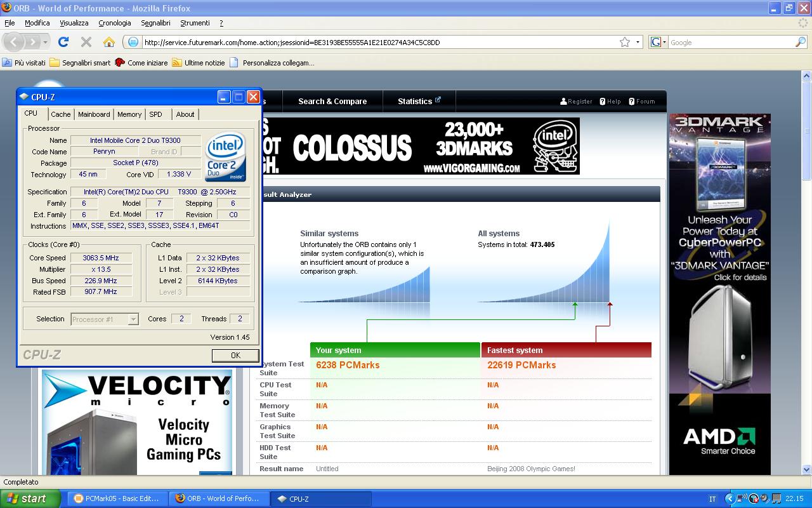Click 22619 PCMarks fastest system score

pyautogui.click(x=521, y=365)
